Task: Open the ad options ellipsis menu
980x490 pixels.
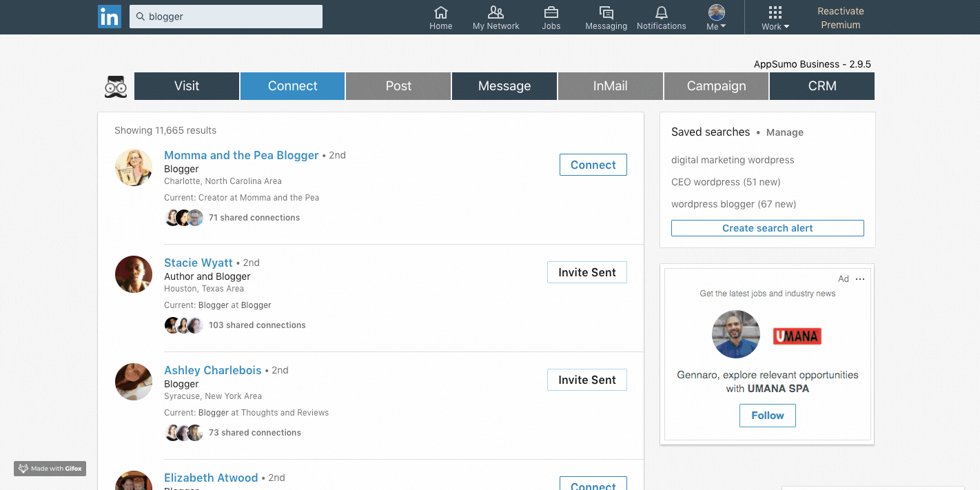Action: coord(859,279)
